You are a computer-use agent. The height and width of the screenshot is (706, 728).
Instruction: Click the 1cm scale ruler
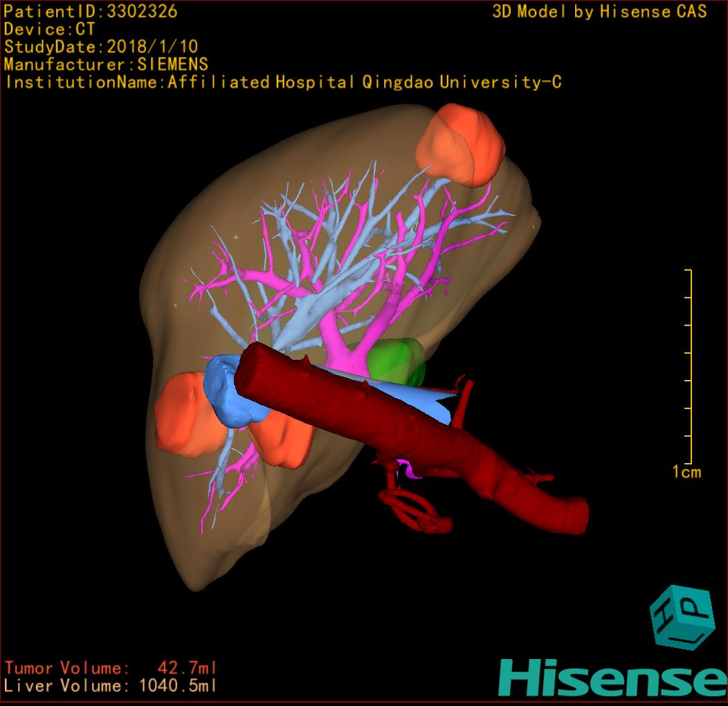pyautogui.click(x=689, y=366)
